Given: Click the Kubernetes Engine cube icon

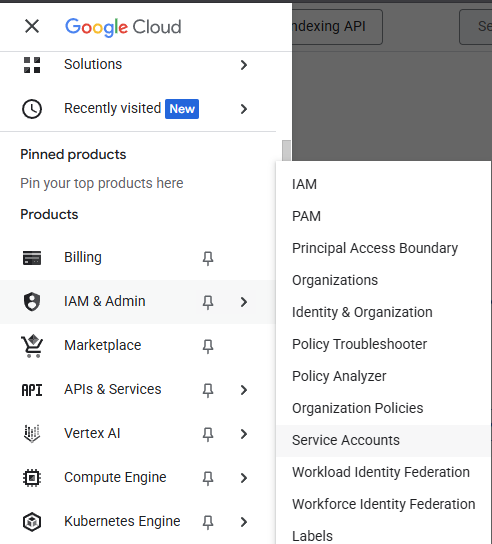Looking at the screenshot, I should coord(32,522).
